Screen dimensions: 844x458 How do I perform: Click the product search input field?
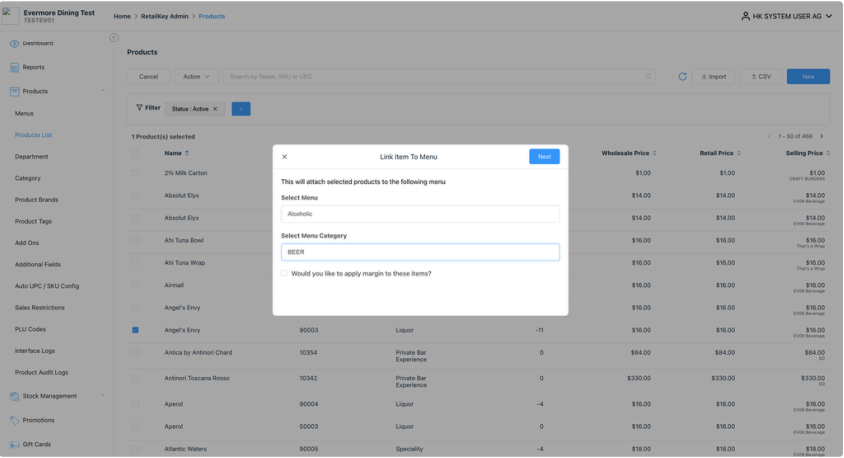point(440,77)
